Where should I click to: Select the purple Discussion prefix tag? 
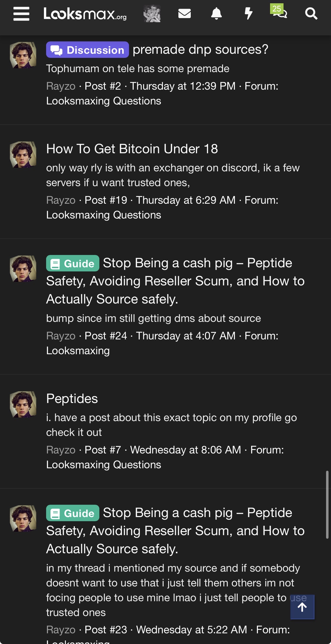[x=88, y=50]
